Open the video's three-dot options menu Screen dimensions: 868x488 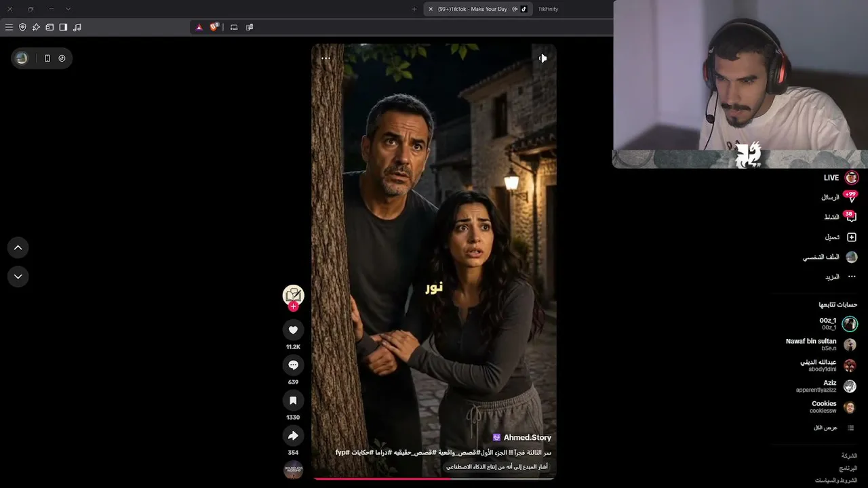click(x=325, y=58)
